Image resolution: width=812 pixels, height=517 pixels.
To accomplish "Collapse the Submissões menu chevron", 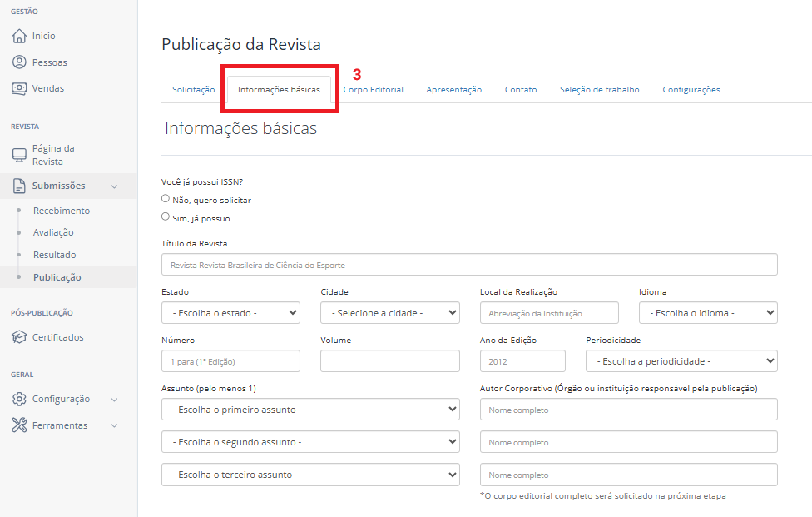I will pyautogui.click(x=115, y=186).
